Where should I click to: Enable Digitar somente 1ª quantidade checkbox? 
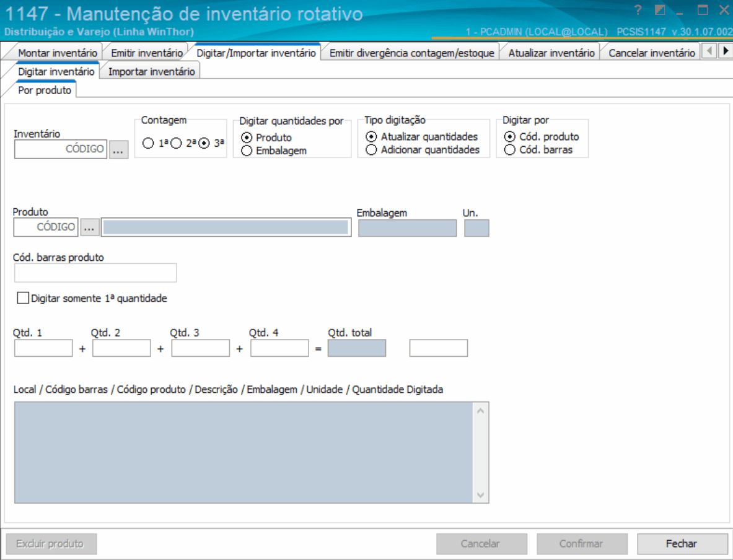22,298
